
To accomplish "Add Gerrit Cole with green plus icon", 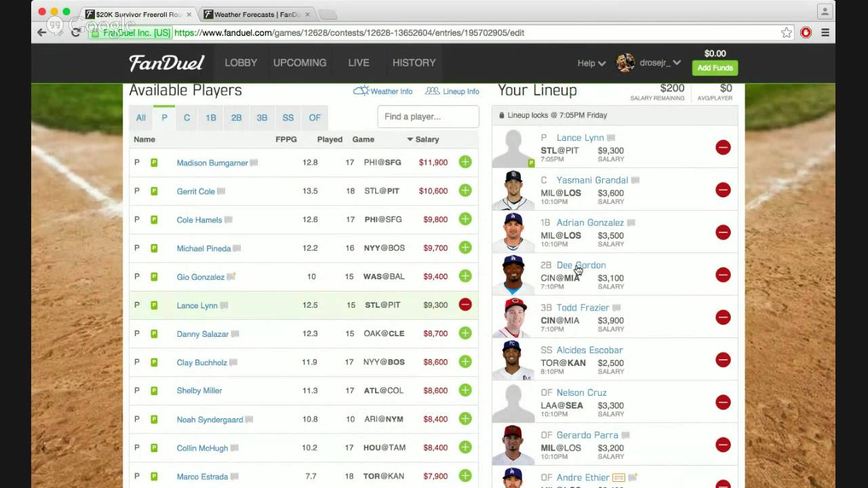I will [465, 190].
